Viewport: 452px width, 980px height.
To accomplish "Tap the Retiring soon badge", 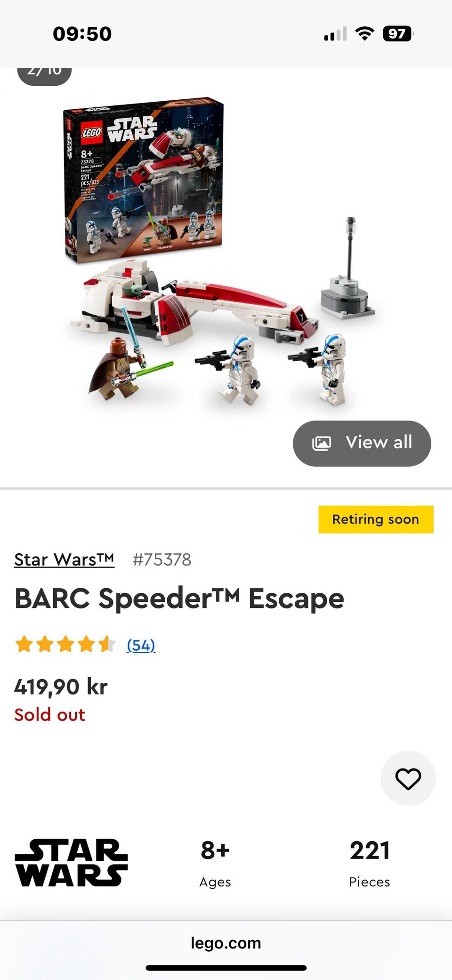I will pos(376,519).
